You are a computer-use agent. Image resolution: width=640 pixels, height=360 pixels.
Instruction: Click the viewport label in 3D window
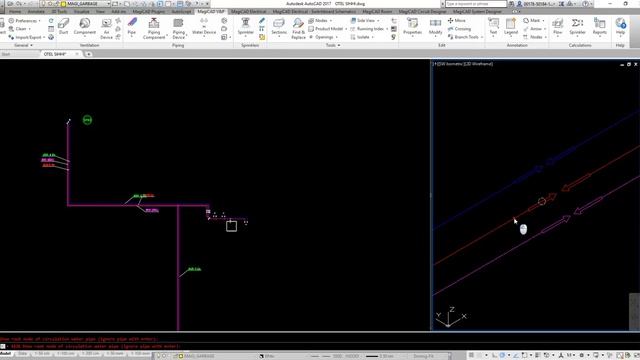click(x=463, y=64)
